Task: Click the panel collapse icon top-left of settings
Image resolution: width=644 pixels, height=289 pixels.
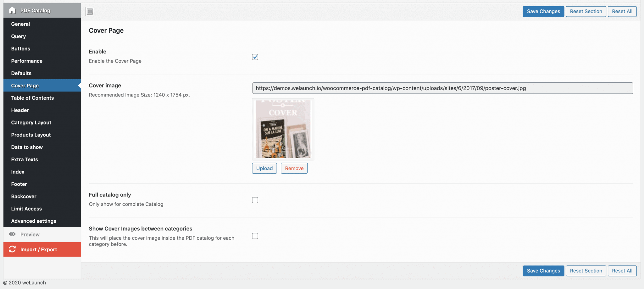Action: pos(89,11)
